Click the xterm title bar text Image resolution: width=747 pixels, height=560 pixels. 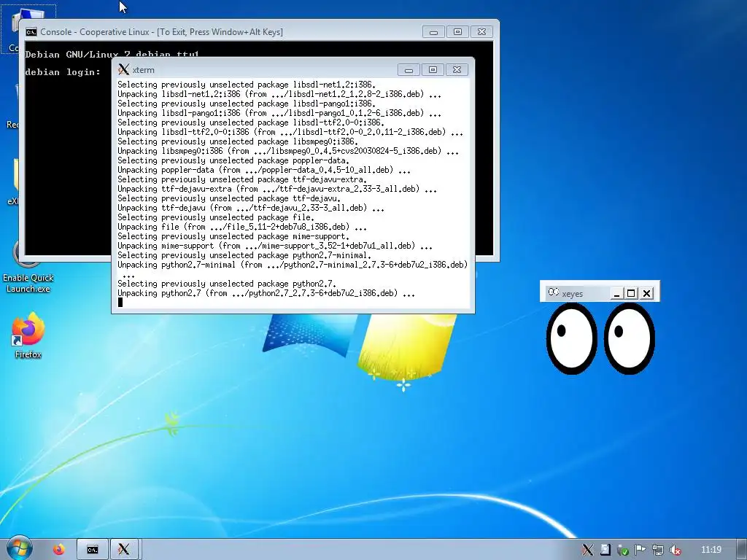pyautogui.click(x=144, y=70)
